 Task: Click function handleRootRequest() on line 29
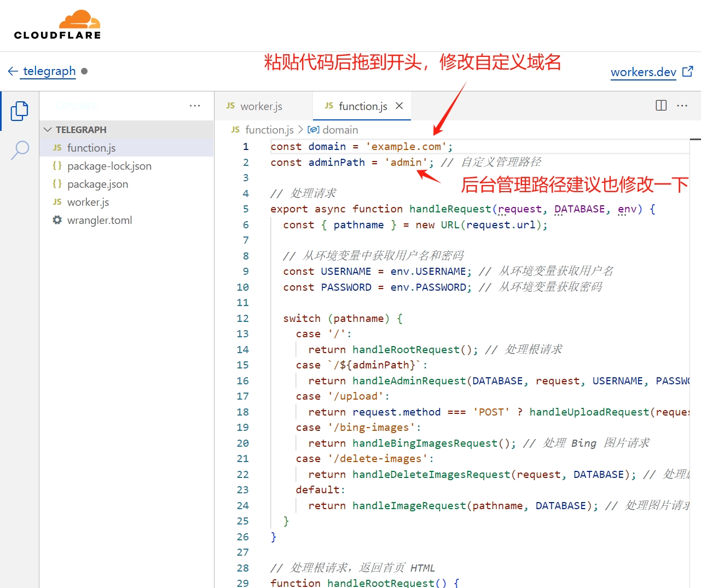pos(358,583)
